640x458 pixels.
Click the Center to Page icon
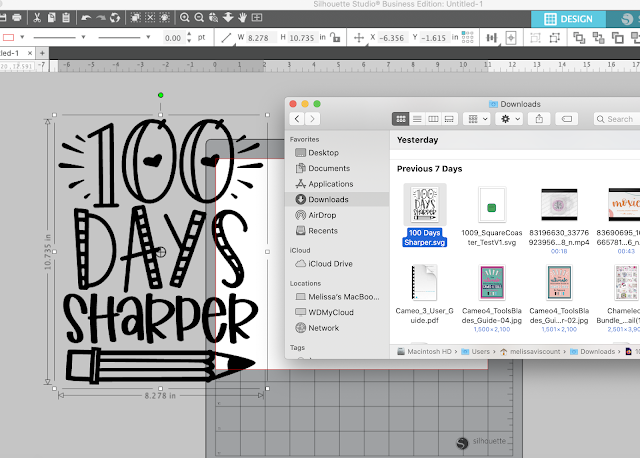coord(511,38)
